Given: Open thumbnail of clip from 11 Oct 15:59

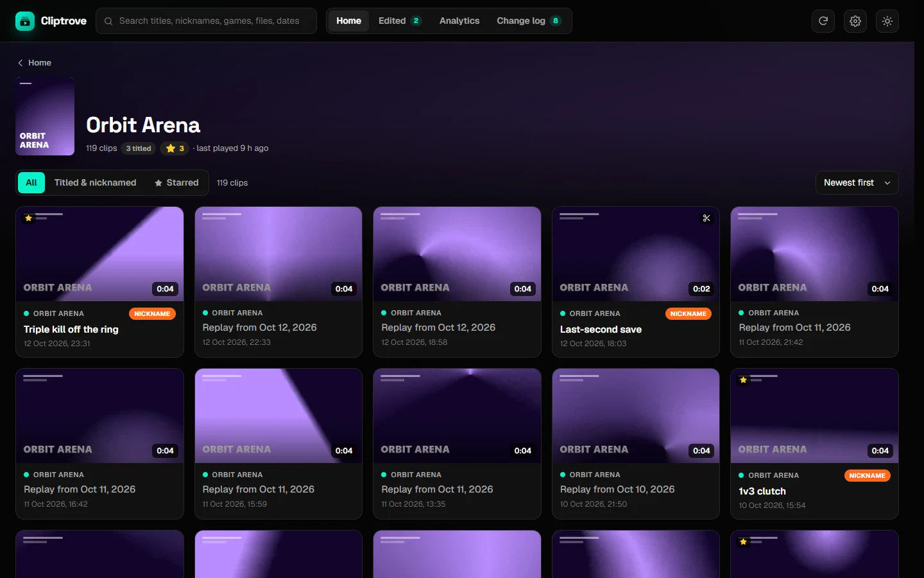Looking at the screenshot, I should click(x=278, y=416).
